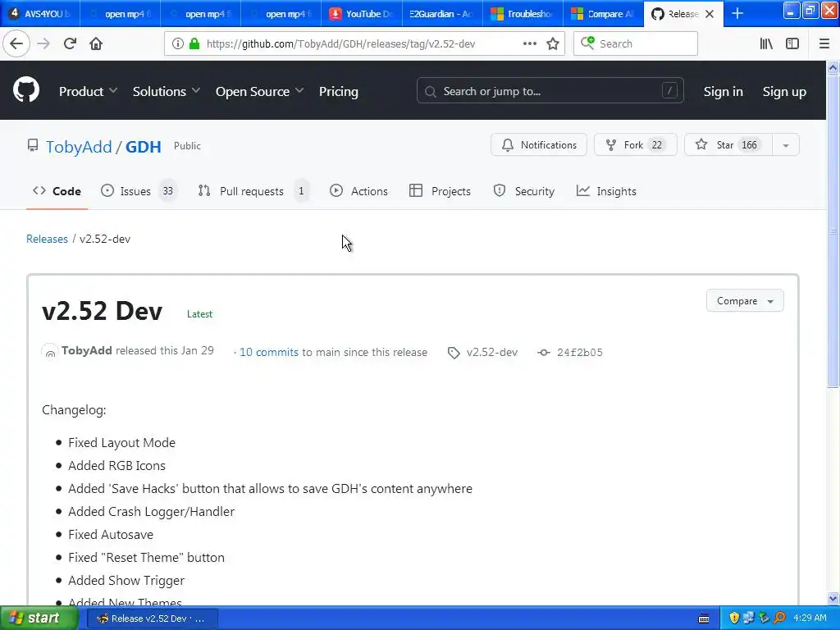The width and height of the screenshot is (840, 630).
Task: Switch to the AVS4YOU browser tab
Action: point(40,13)
